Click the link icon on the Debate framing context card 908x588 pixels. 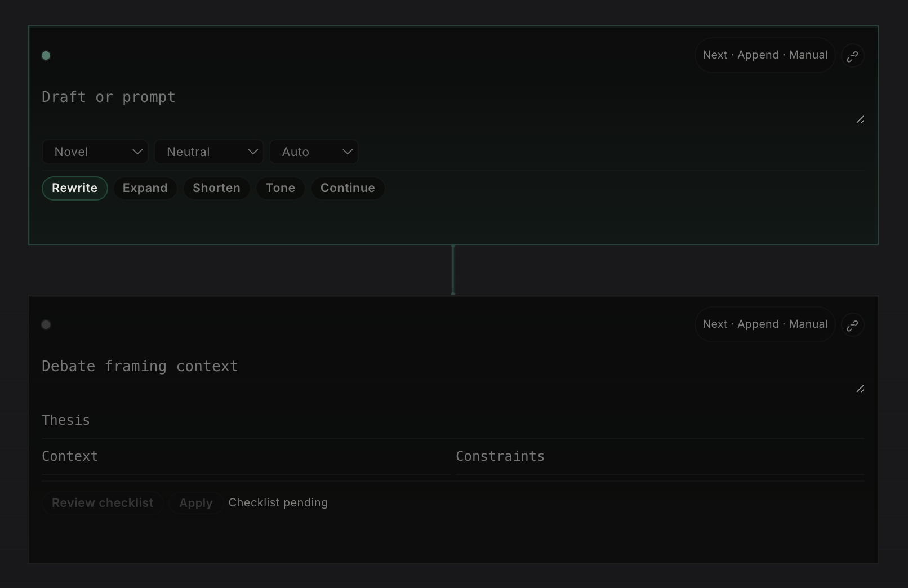coord(852,324)
